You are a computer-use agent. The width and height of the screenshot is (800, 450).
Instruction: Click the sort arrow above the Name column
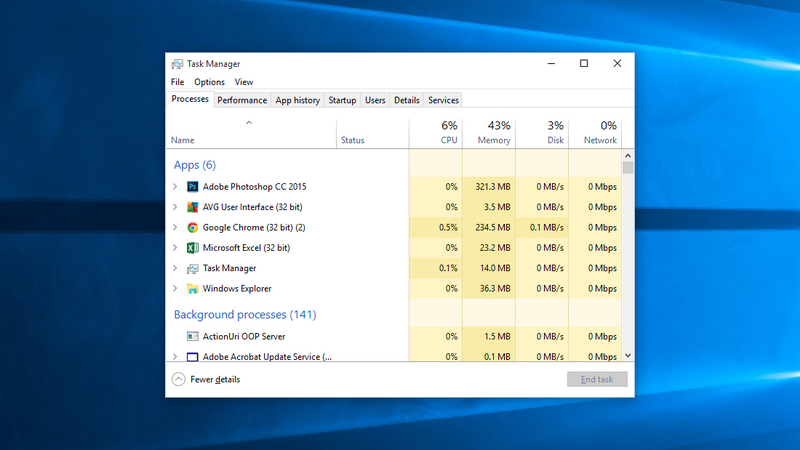pyautogui.click(x=249, y=123)
